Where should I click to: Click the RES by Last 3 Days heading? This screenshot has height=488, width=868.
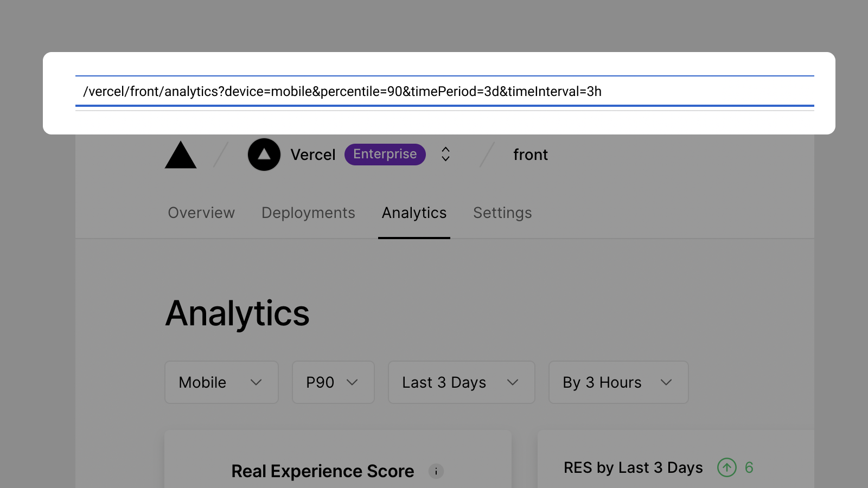(633, 467)
